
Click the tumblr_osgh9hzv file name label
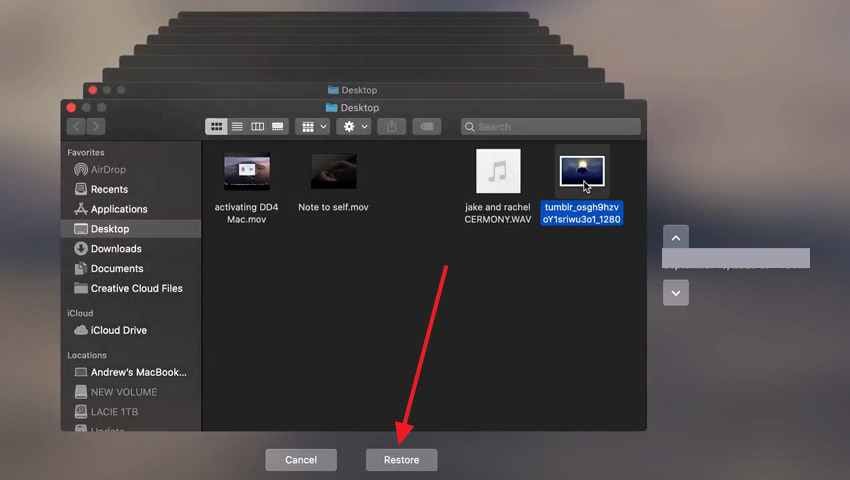click(x=582, y=213)
